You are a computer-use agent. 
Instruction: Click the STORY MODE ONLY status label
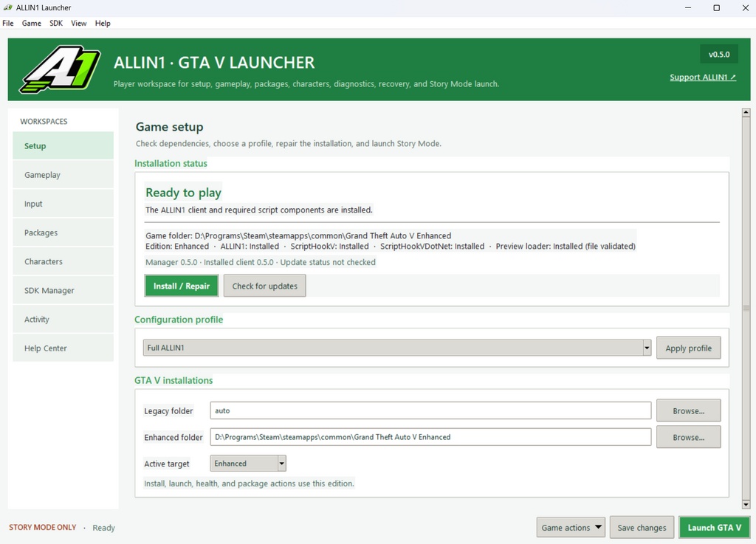[42, 528]
